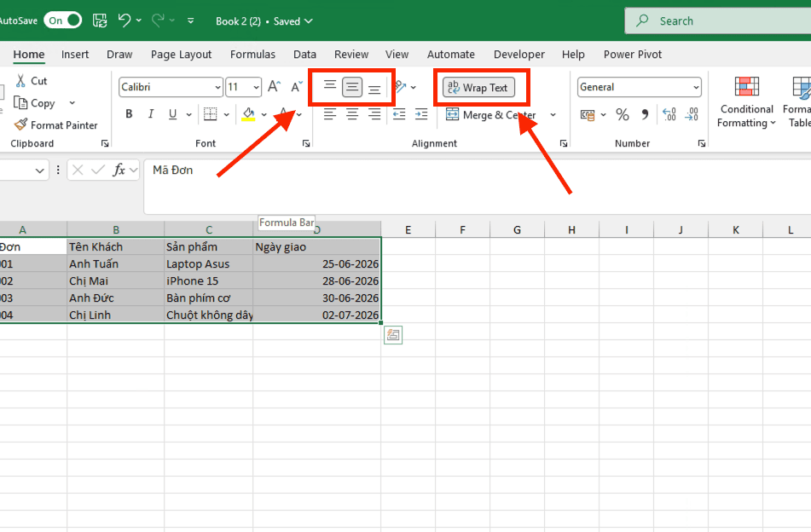Switch to the Data tab

(304, 55)
